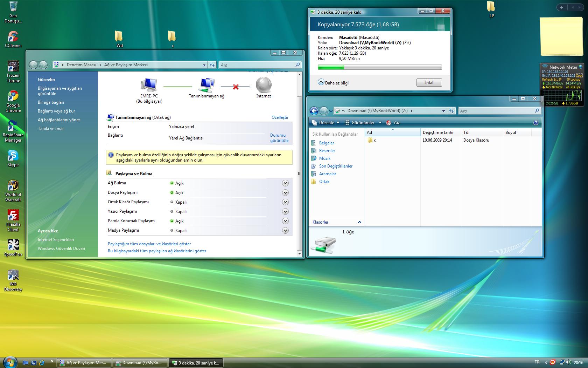This screenshot has height=368, width=588.
Task: Open Network Center address bar dropdown
Action: [204, 65]
